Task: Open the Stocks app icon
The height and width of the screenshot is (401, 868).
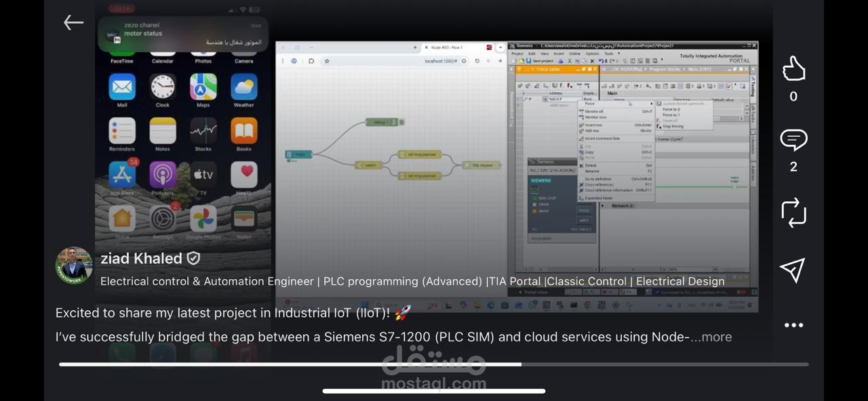Action: point(203,131)
